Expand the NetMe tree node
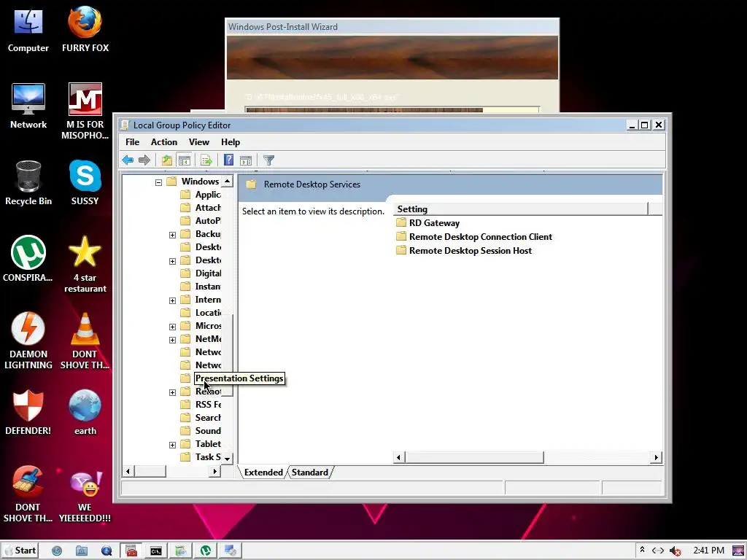This screenshot has height=560, width=747. tap(172, 340)
